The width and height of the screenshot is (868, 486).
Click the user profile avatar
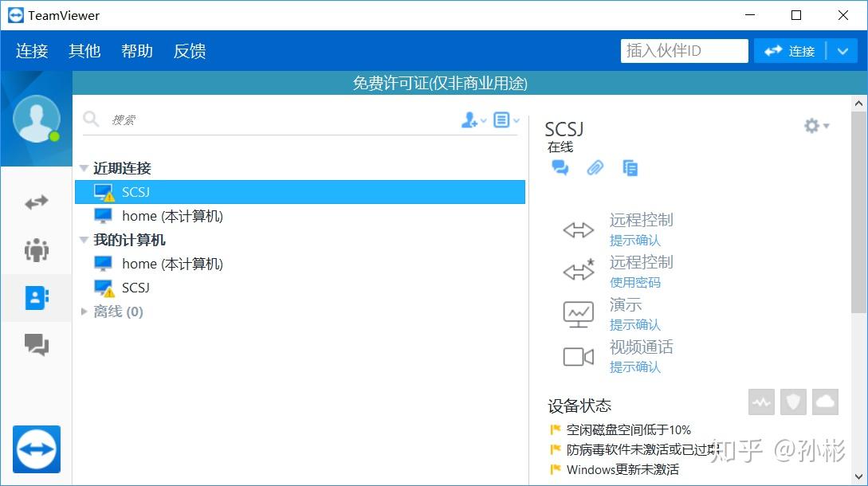coord(37,119)
